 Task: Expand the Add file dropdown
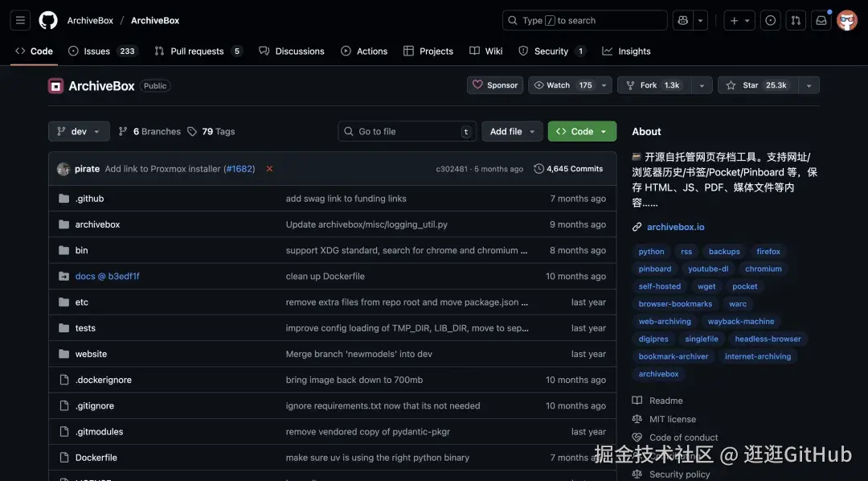512,130
